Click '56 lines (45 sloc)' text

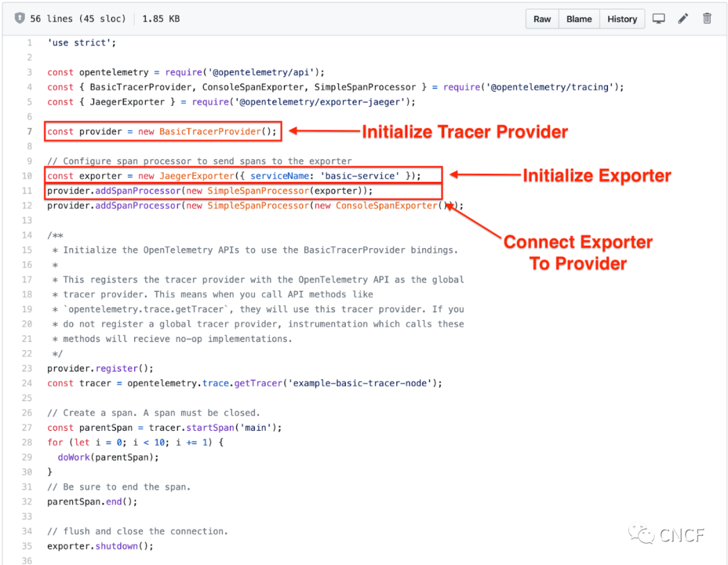click(x=78, y=19)
